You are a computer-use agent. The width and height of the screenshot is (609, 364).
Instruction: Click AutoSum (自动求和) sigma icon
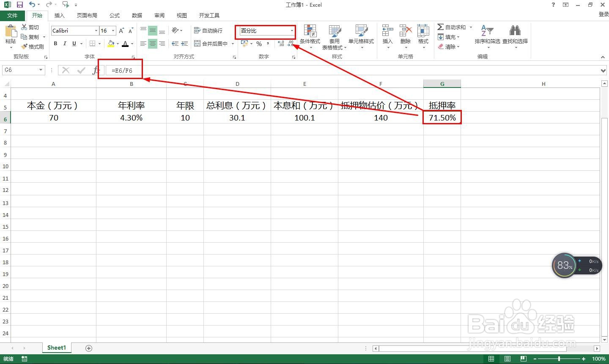click(440, 27)
